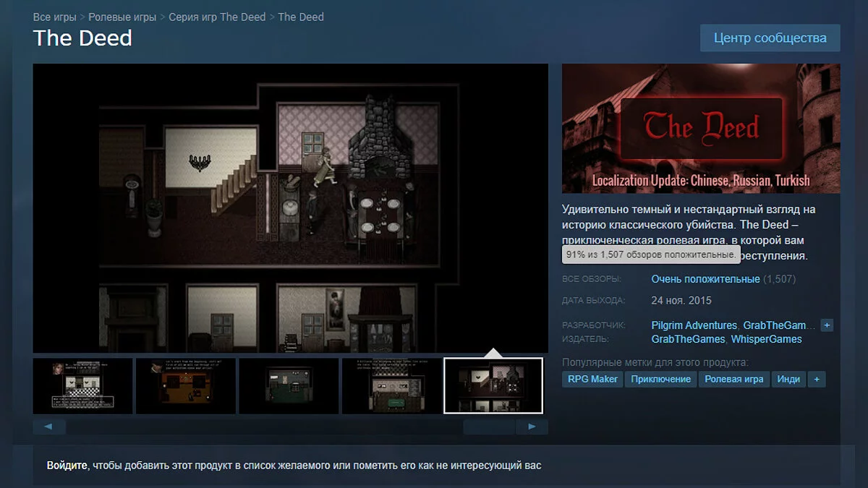Open publisher GrabTheGames page

(x=688, y=339)
